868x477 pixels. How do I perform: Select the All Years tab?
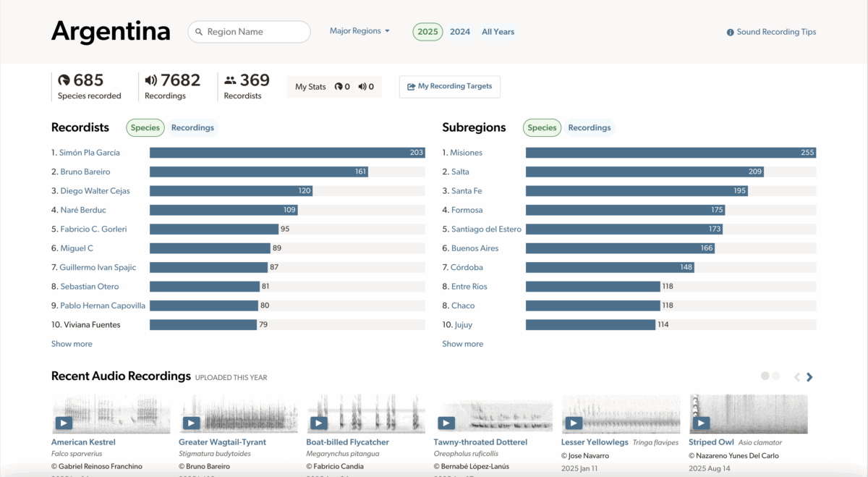(x=498, y=31)
